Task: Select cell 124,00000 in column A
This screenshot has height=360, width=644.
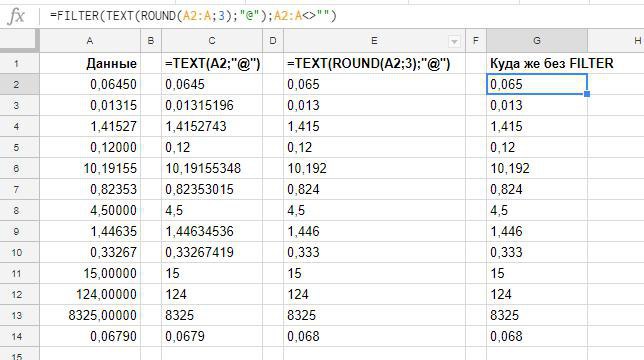Action: [x=90, y=294]
